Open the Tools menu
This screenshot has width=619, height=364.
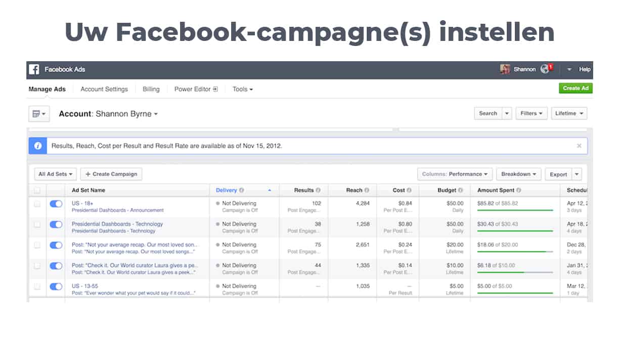(242, 89)
